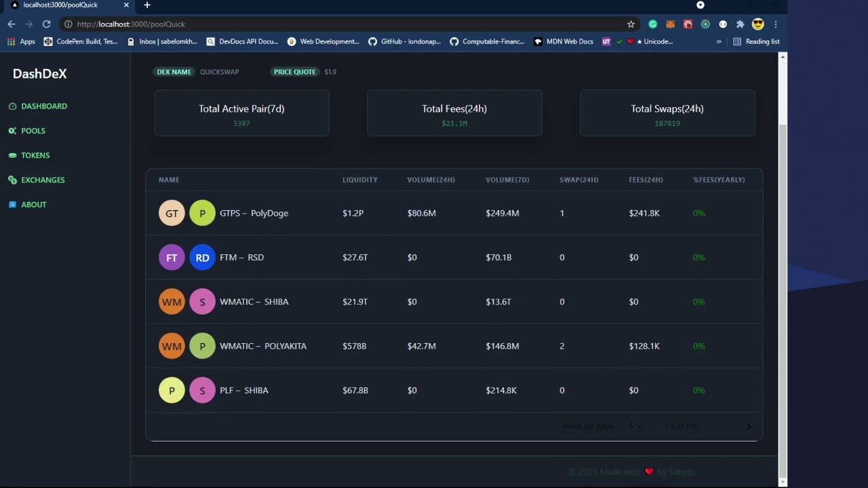Click the DEX NAME badge
Viewport: 868px width, 488px height.
click(x=174, y=72)
